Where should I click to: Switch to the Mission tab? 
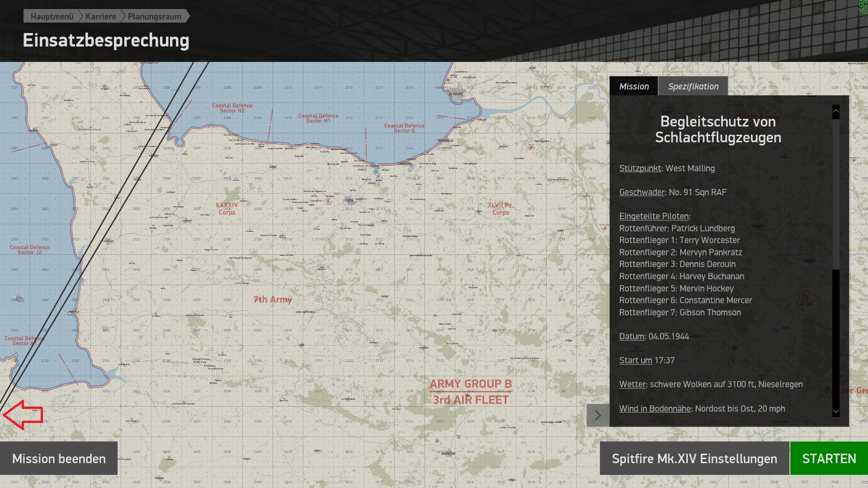[x=634, y=86]
